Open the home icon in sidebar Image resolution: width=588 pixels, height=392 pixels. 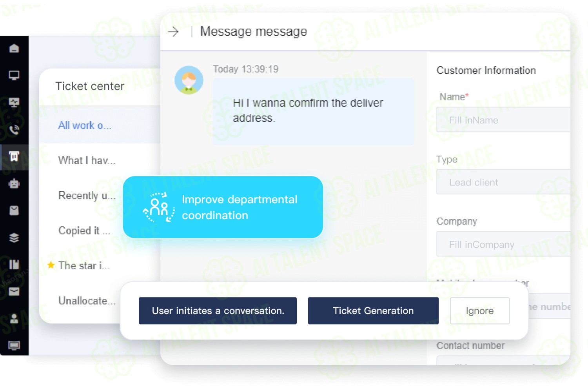pyautogui.click(x=14, y=48)
